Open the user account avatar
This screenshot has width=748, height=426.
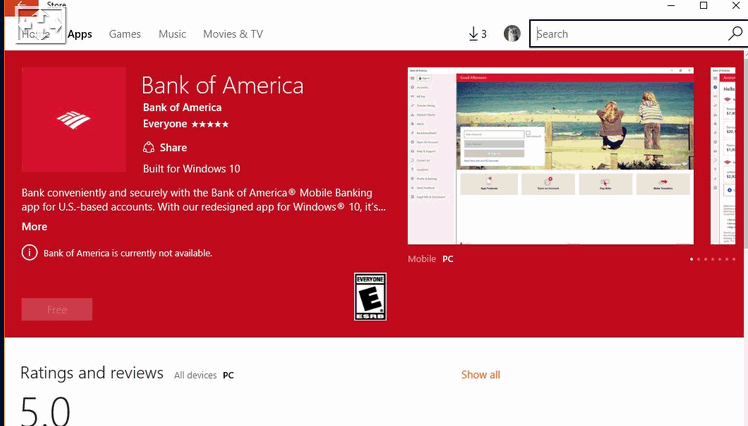tap(512, 33)
